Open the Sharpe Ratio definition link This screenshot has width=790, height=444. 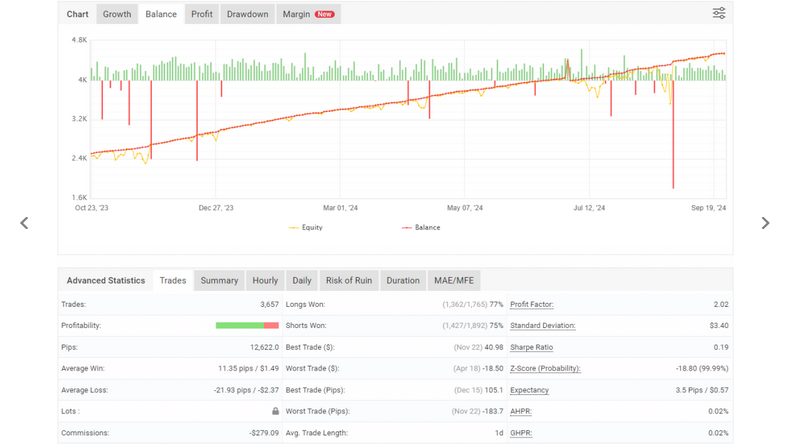531,347
